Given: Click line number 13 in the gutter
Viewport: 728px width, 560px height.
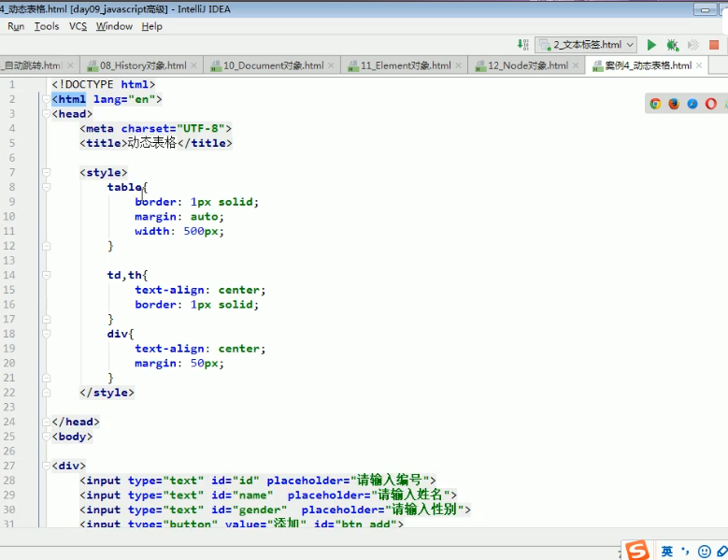Looking at the screenshot, I should [x=9, y=261].
